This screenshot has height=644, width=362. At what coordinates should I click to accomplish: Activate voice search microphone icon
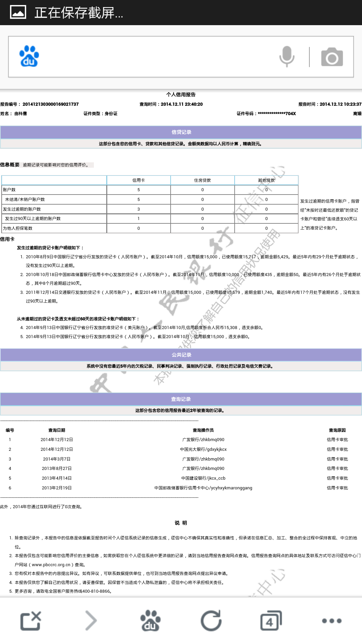[x=287, y=57]
